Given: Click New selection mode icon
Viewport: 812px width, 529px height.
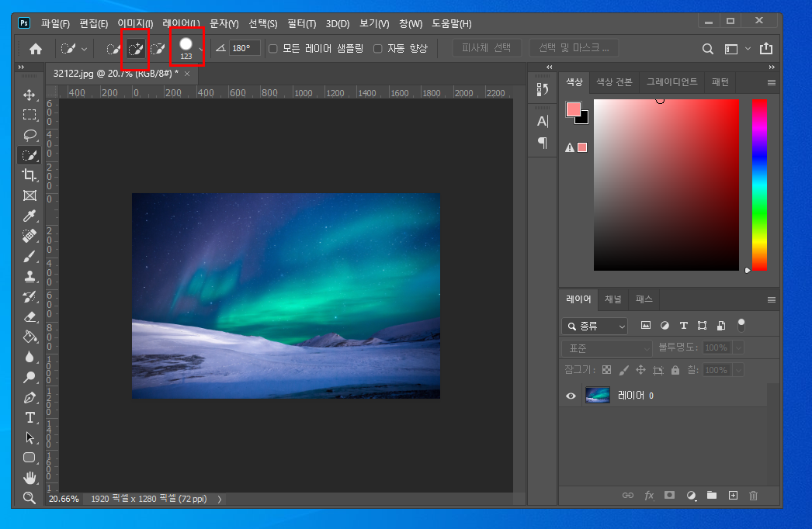Looking at the screenshot, I should (x=113, y=49).
